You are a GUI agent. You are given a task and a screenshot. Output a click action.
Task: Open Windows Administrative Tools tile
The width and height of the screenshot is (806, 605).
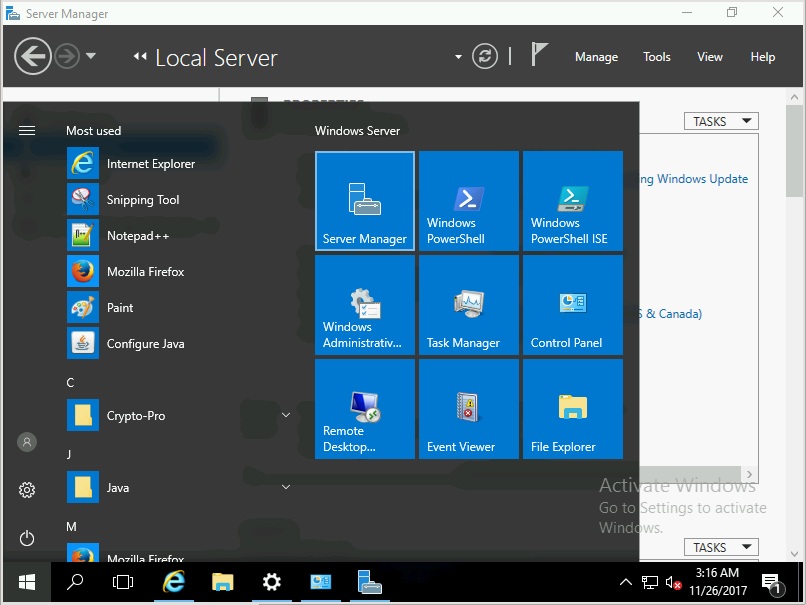(365, 305)
